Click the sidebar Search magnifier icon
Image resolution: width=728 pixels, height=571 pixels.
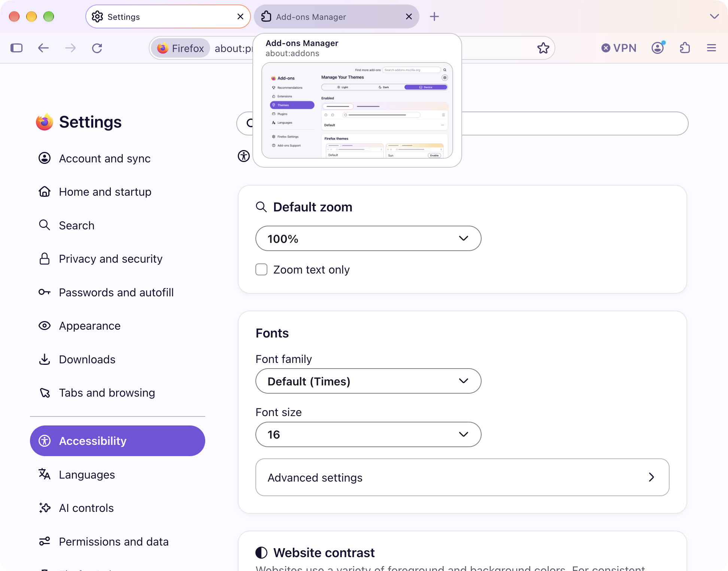tap(45, 225)
